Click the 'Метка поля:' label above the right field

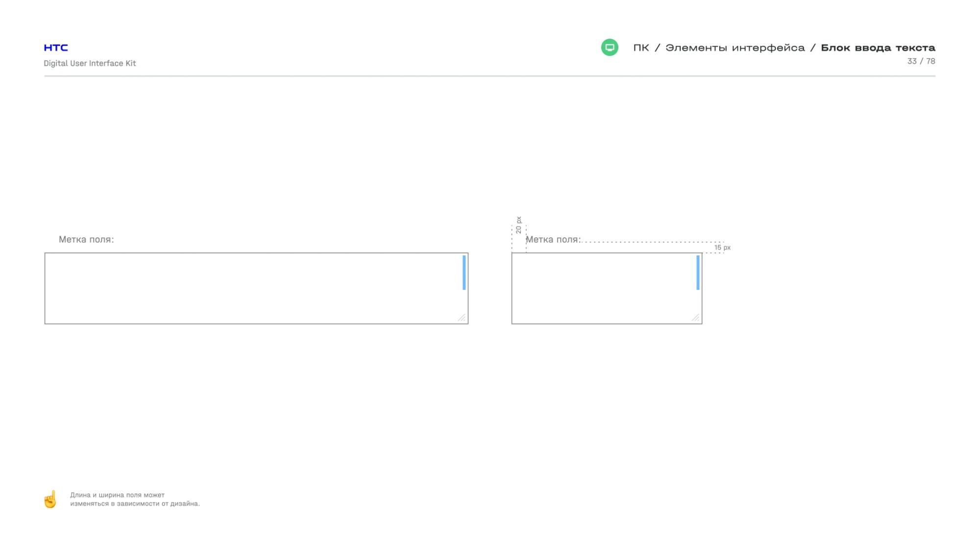click(553, 239)
